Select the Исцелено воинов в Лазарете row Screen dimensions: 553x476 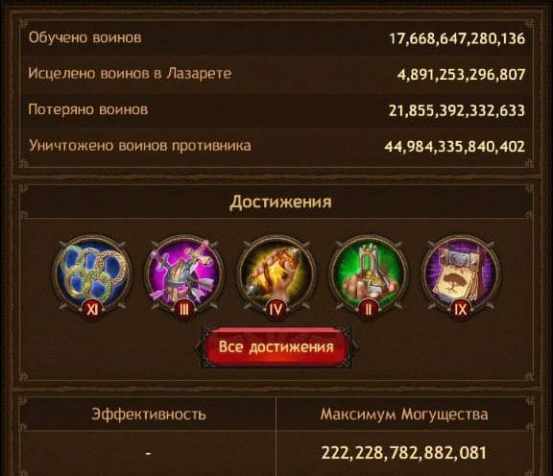pyautogui.click(x=276, y=74)
